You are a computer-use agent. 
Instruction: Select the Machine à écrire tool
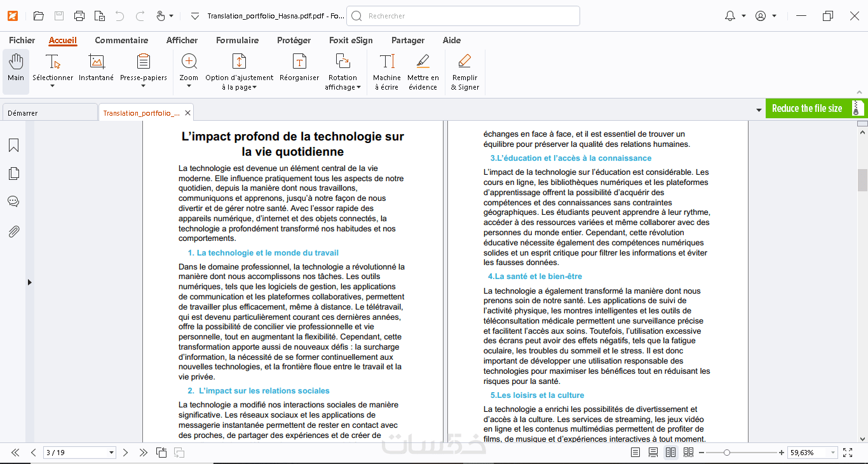(x=387, y=71)
